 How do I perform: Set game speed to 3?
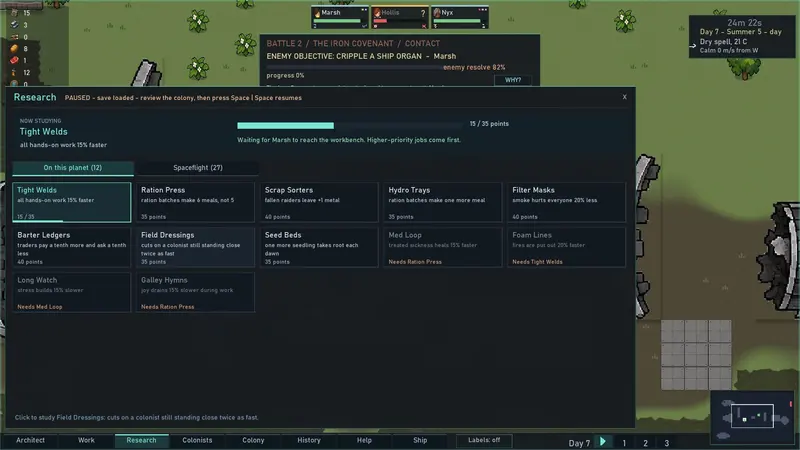pos(666,443)
